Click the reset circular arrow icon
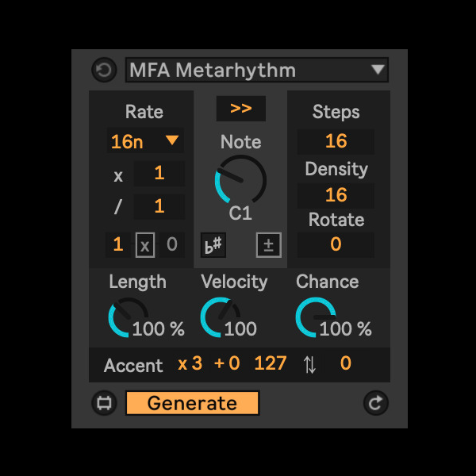Image resolution: width=476 pixels, height=476 pixels. tap(104, 70)
